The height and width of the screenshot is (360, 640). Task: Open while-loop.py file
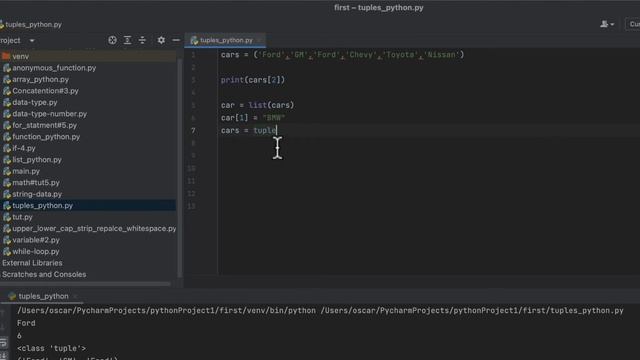tap(36, 251)
